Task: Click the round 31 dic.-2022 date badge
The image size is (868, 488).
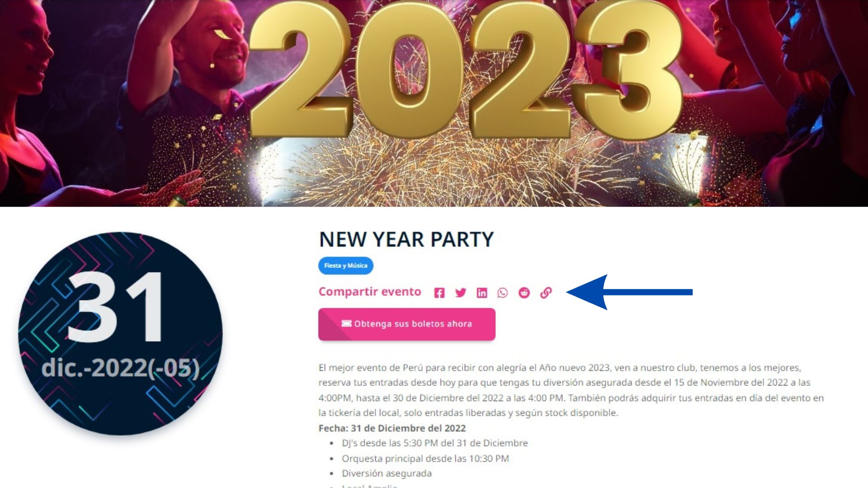Action: [120, 333]
